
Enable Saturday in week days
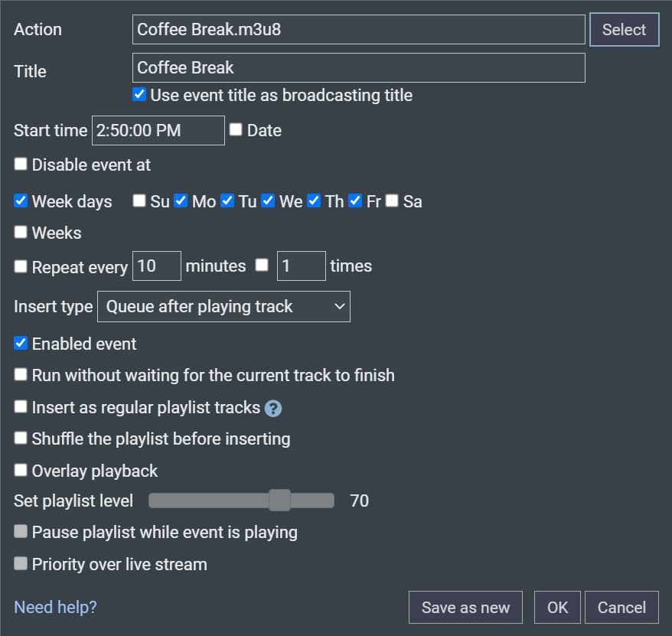click(392, 201)
